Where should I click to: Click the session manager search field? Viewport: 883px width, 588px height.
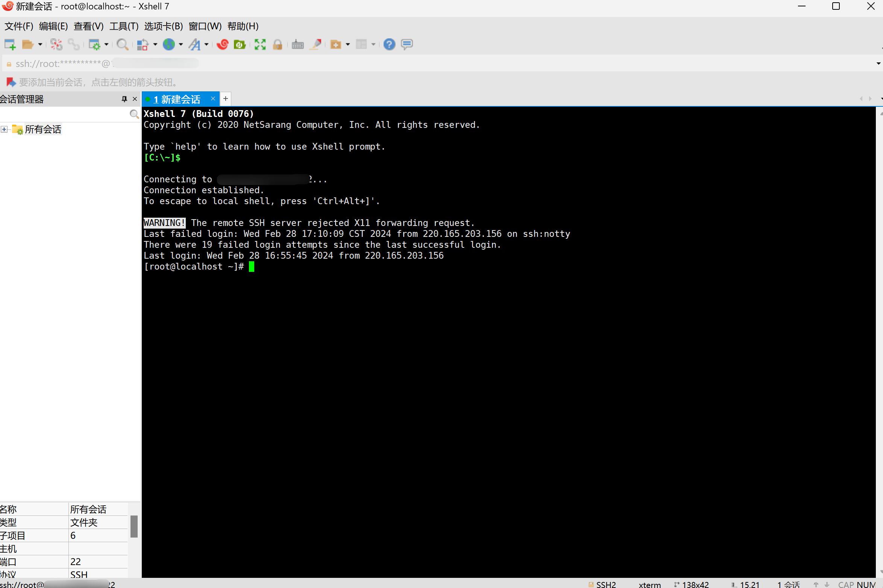(x=64, y=114)
